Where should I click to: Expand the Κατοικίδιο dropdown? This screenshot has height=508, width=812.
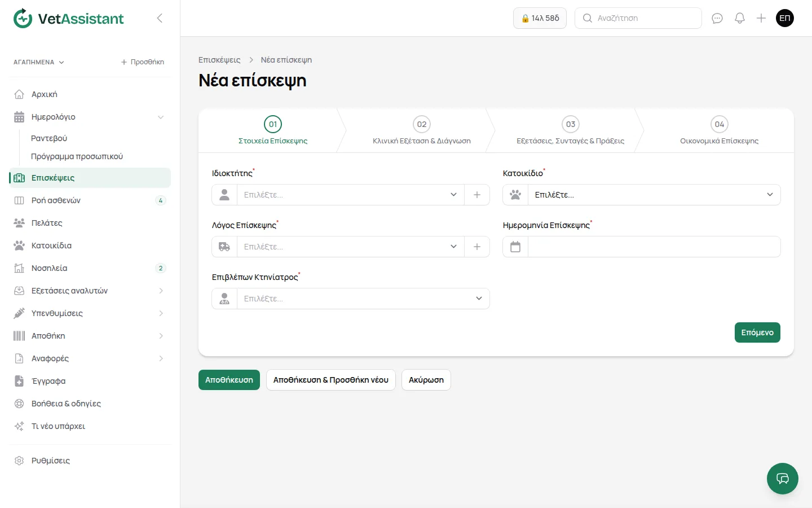pyautogui.click(x=654, y=195)
